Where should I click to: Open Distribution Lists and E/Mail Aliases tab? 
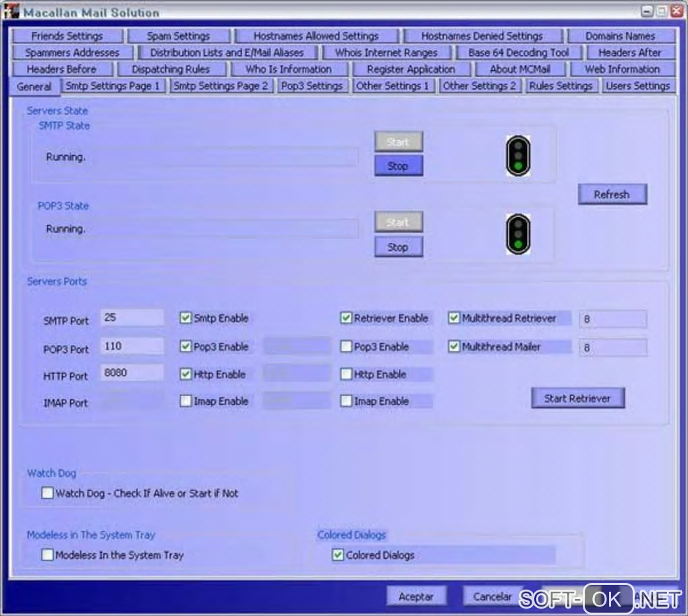[227, 53]
